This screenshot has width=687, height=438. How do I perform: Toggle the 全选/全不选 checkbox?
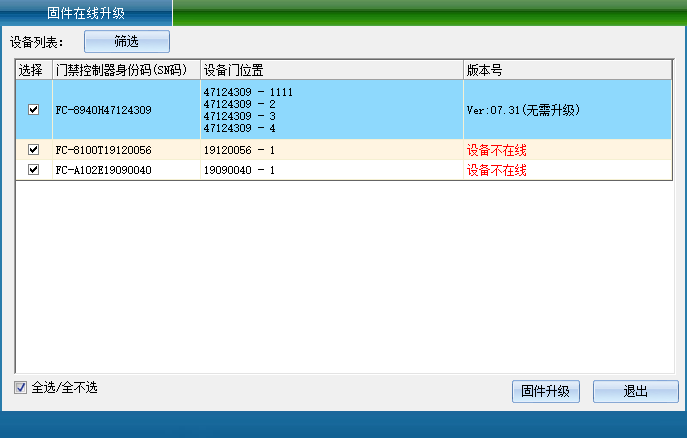tap(21, 388)
